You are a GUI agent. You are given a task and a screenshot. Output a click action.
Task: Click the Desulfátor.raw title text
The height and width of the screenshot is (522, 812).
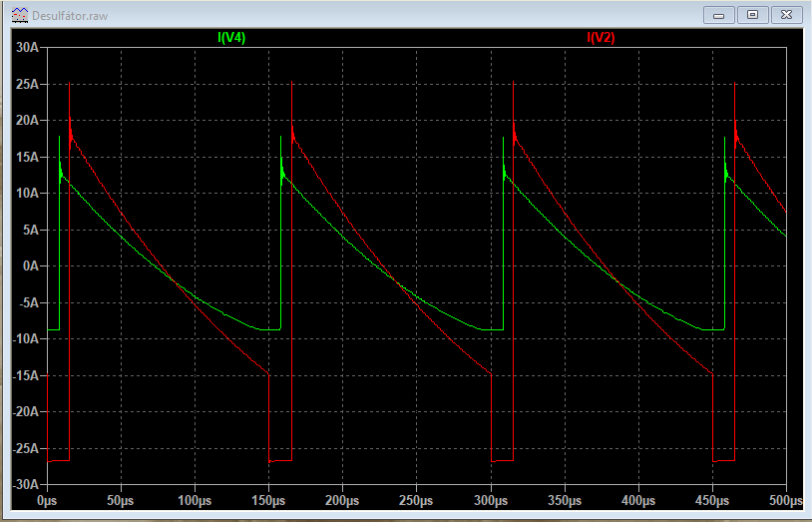pos(70,16)
